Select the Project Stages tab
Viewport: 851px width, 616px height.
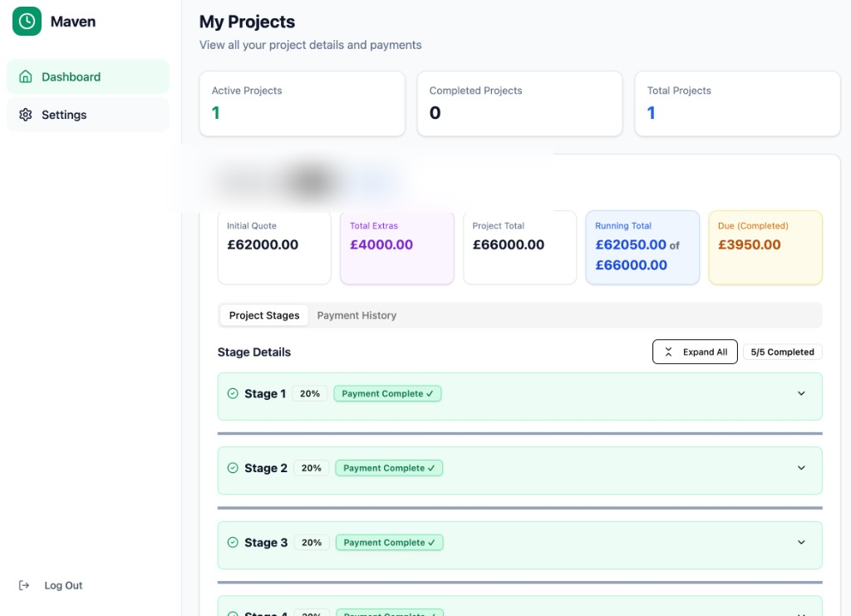click(263, 315)
